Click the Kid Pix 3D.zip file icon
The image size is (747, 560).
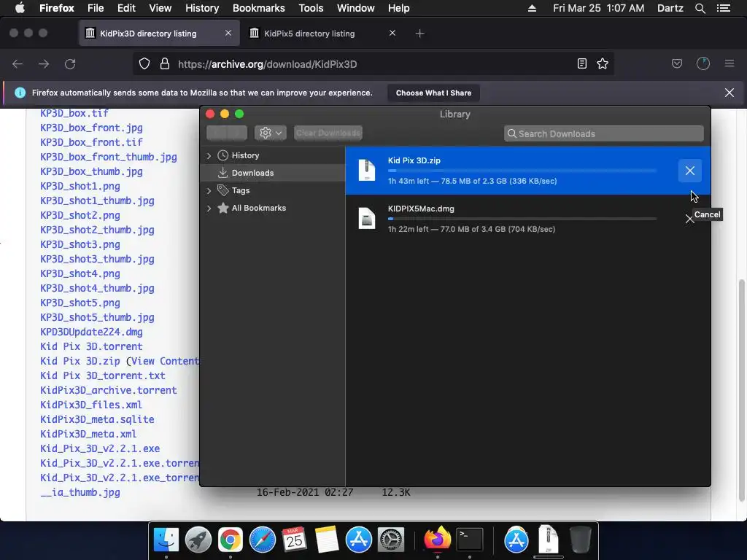366,170
